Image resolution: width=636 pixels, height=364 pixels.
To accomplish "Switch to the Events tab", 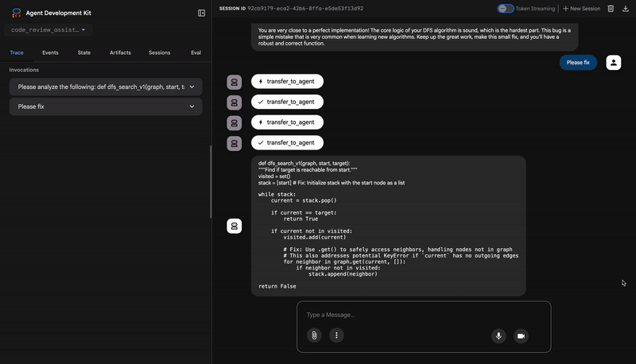I will pos(50,52).
